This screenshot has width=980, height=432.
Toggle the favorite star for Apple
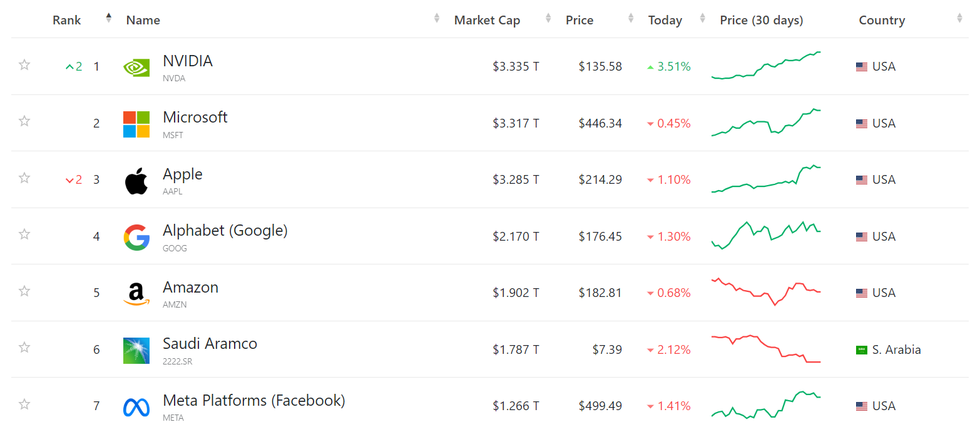pyautogui.click(x=24, y=178)
